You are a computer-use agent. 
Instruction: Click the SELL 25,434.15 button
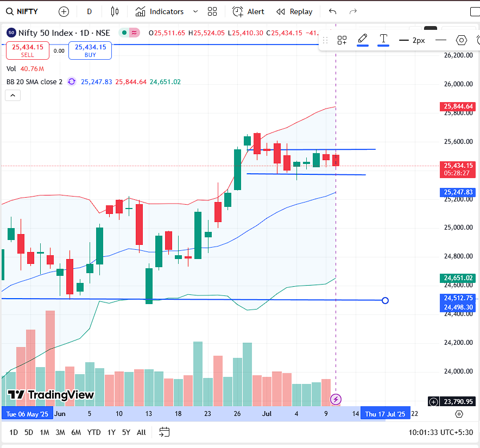pyautogui.click(x=28, y=51)
